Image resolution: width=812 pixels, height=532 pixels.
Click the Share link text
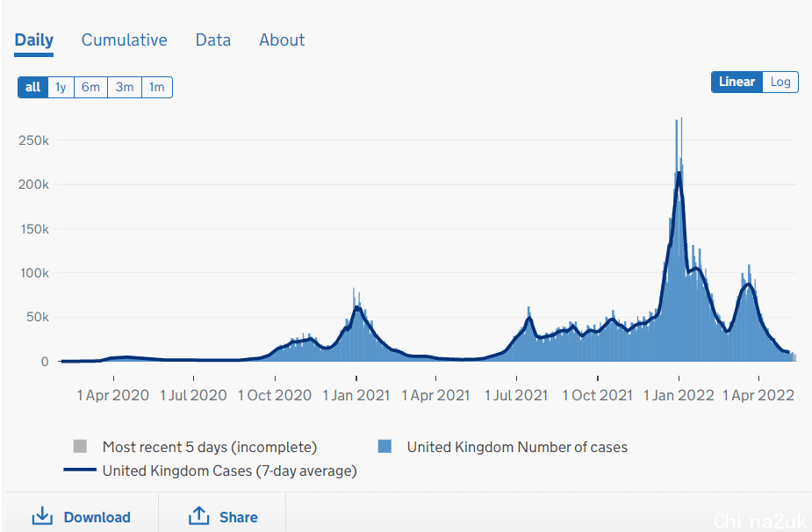[238, 517]
